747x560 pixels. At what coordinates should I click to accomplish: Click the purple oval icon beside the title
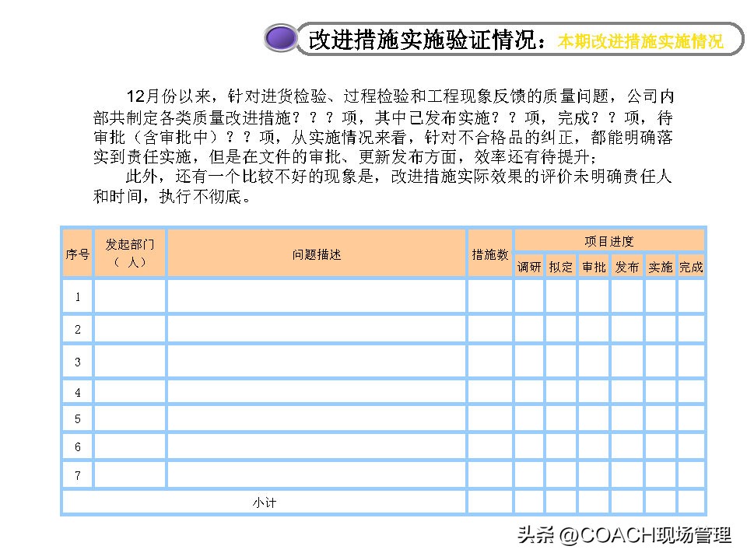(x=282, y=37)
